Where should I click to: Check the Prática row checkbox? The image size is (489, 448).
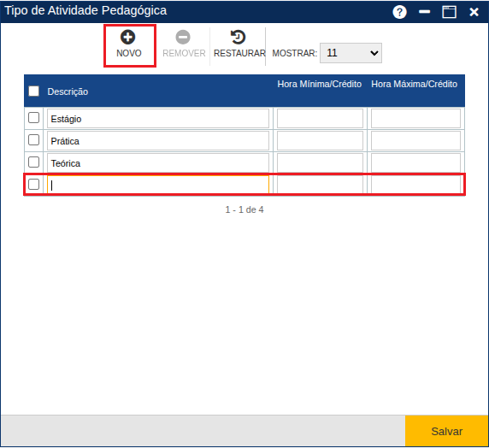pyautogui.click(x=33, y=140)
